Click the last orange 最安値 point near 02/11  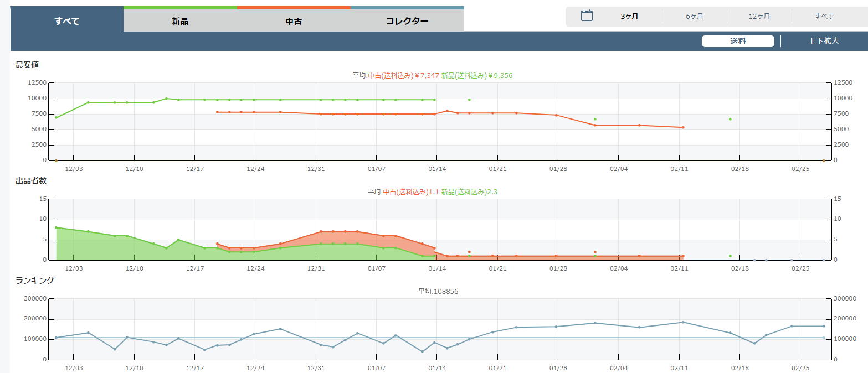click(x=683, y=127)
